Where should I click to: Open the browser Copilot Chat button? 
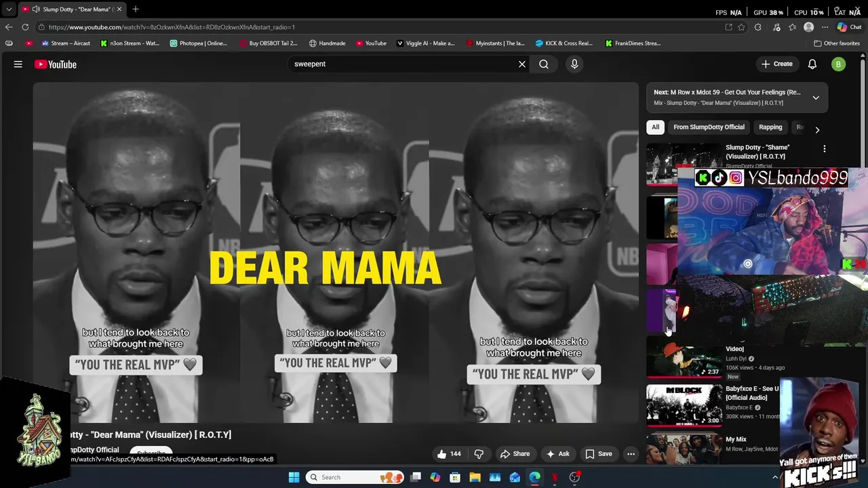(849, 27)
